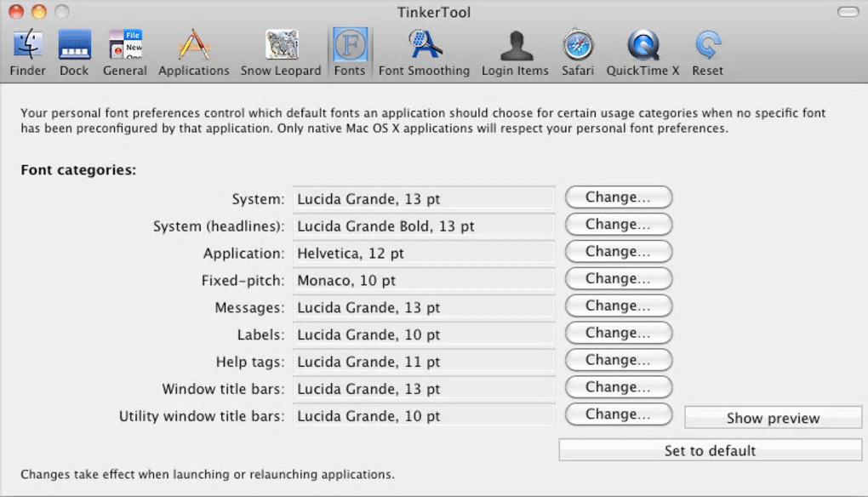This screenshot has width=868, height=497.
Task: Toggle toolbar with the title bar pill button
Action: 848,12
